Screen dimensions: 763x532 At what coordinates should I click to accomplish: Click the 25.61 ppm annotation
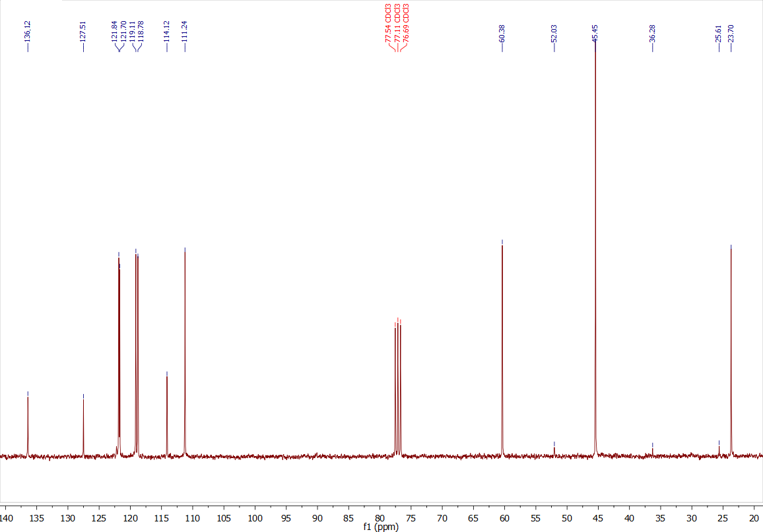(719, 31)
